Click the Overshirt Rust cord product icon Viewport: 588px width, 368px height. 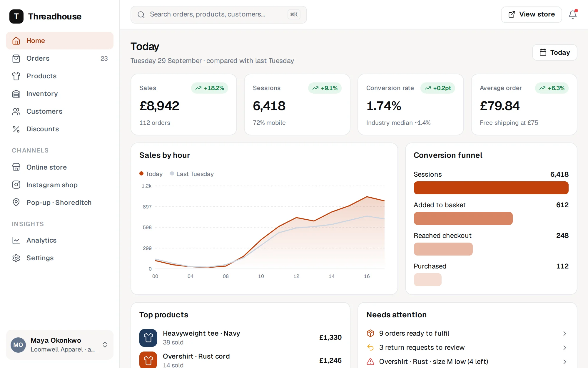pyautogui.click(x=148, y=360)
